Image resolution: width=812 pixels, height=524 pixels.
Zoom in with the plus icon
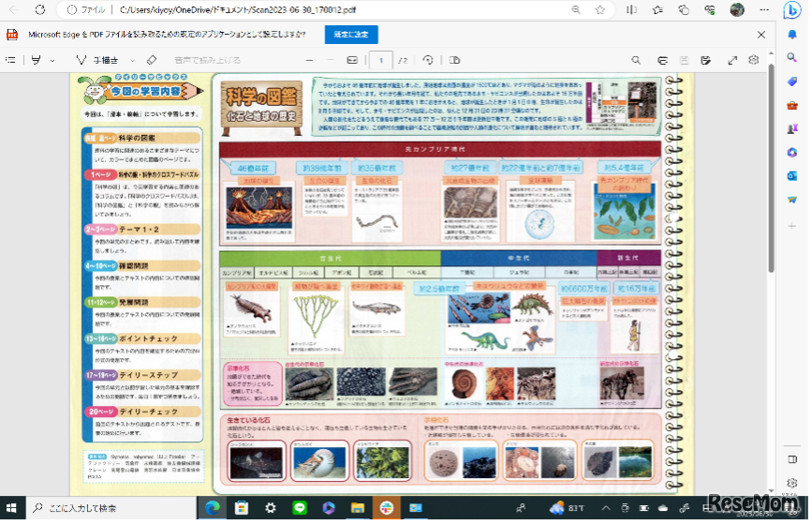click(x=330, y=60)
